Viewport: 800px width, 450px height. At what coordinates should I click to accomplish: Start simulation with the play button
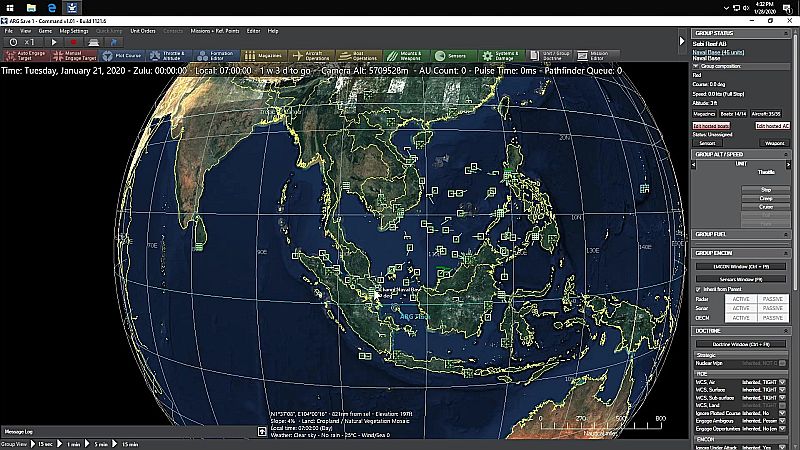54,42
